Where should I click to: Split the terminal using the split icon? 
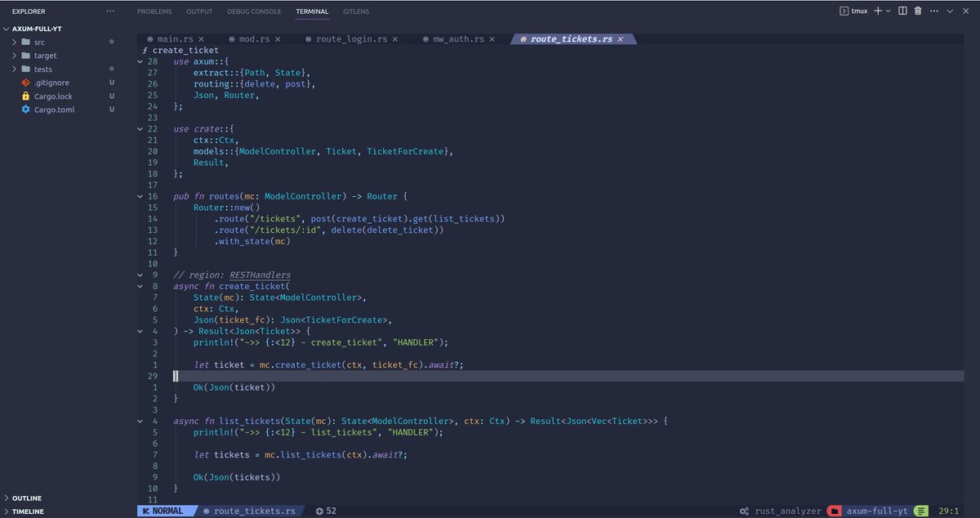click(x=903, y=11)
